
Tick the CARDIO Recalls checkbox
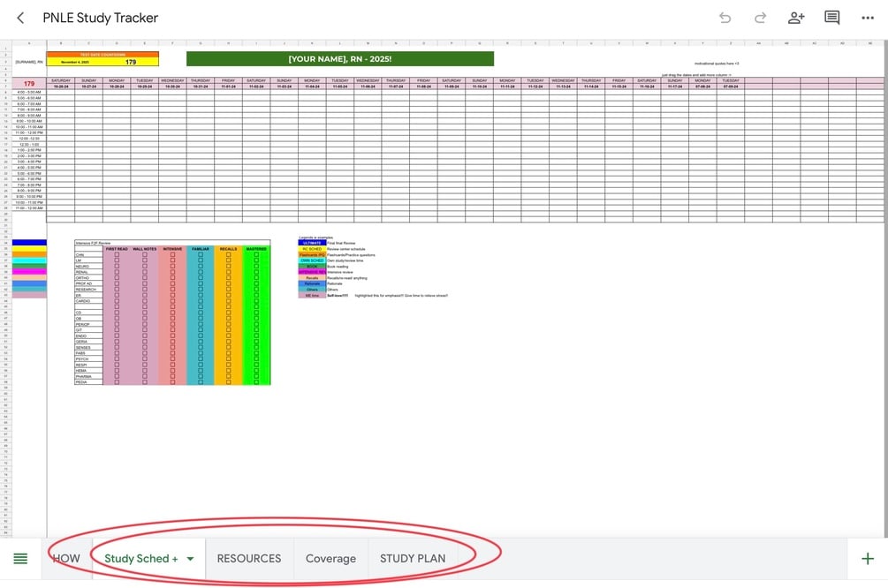pos(228,301)
